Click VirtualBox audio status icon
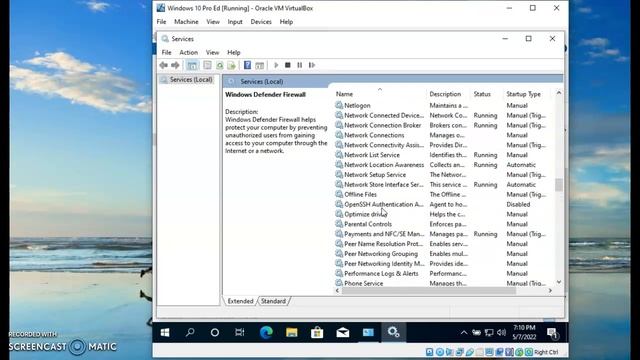This screenshot has width=640, height=360. [450, 352]
